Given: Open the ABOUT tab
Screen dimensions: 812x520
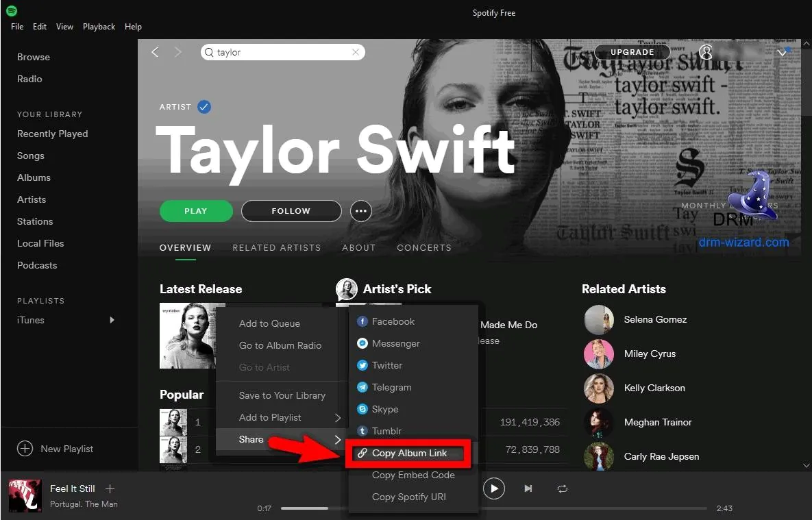Looking at the screenshot, I should [x=359, y=247].
